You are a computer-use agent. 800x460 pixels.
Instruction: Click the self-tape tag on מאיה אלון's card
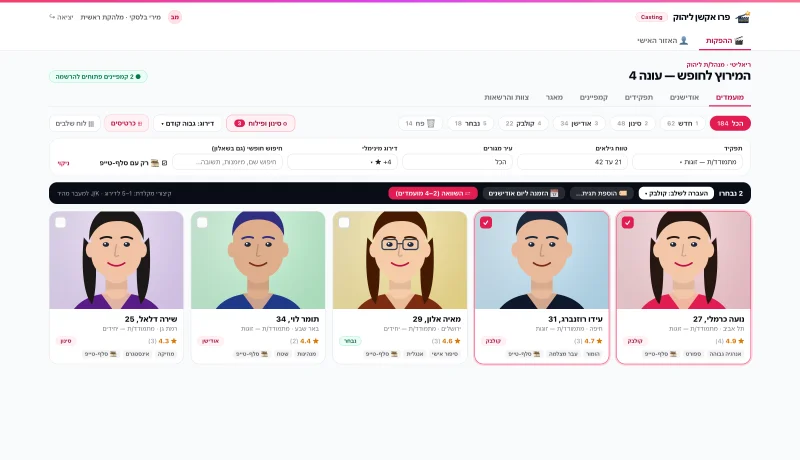point(381,354)
